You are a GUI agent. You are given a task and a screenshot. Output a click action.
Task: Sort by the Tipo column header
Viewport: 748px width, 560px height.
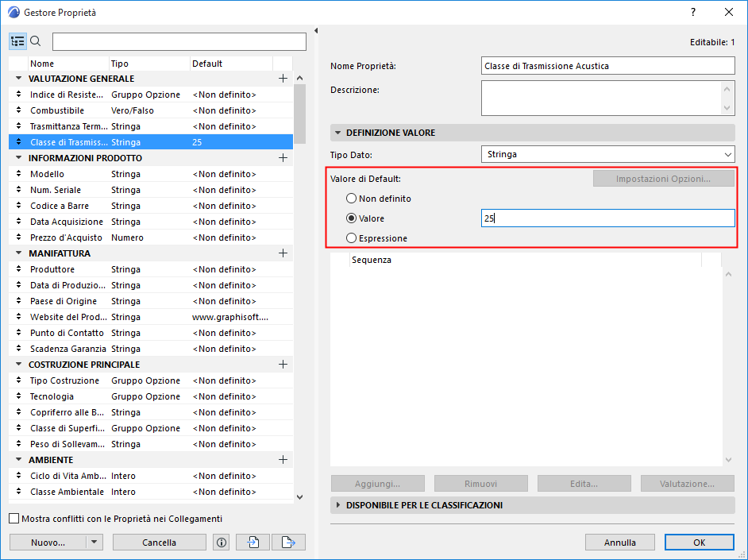pyautogui.click(x=149, y=64)
